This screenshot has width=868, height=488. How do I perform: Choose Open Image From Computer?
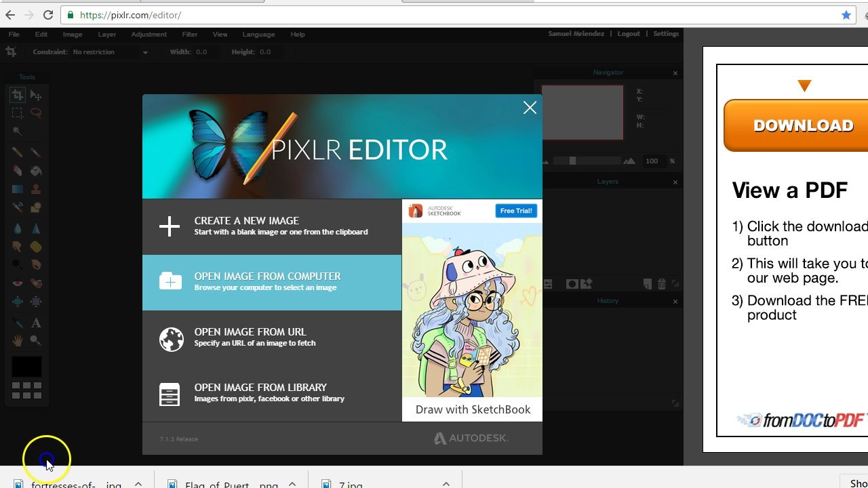[x=271, y=281]
